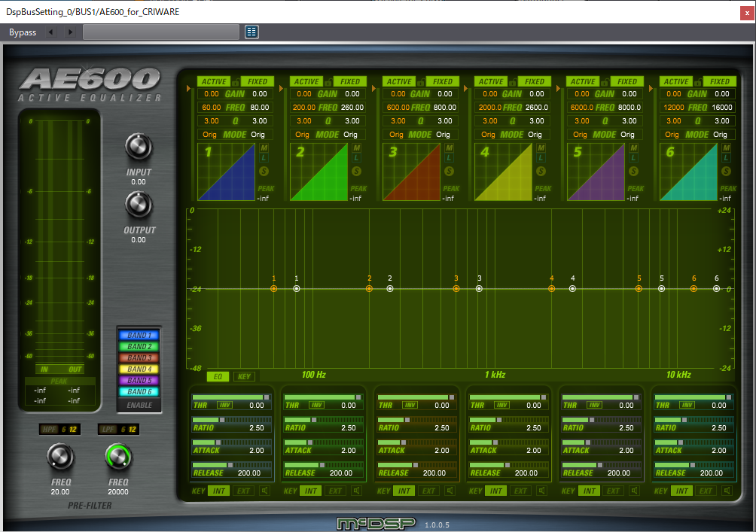Open band 4 white Orig mode selector
Screen dimensions: 756x532
[x=535, y=135]
